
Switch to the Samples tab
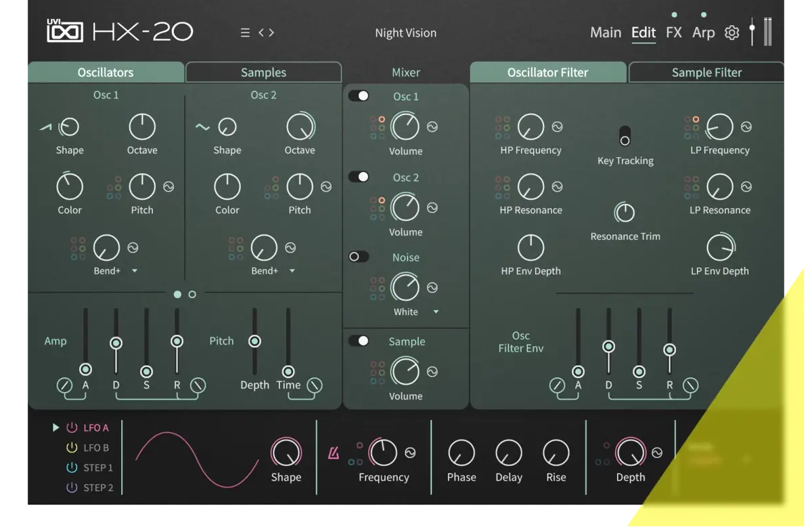click(263, 72)
